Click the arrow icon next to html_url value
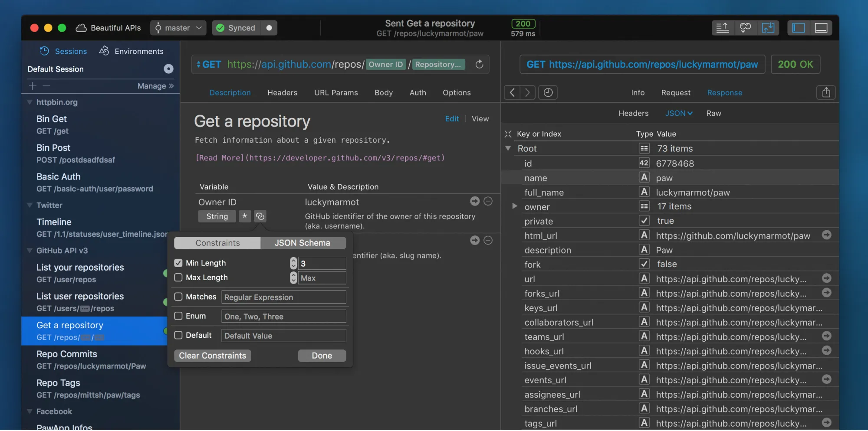This screenshot has width=868, height=431. 826,235
